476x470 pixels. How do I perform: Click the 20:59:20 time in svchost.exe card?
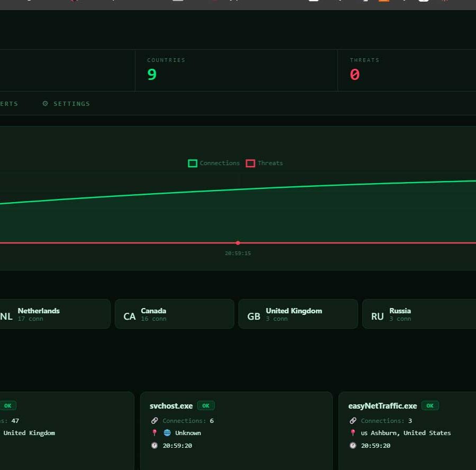point(177,446)
